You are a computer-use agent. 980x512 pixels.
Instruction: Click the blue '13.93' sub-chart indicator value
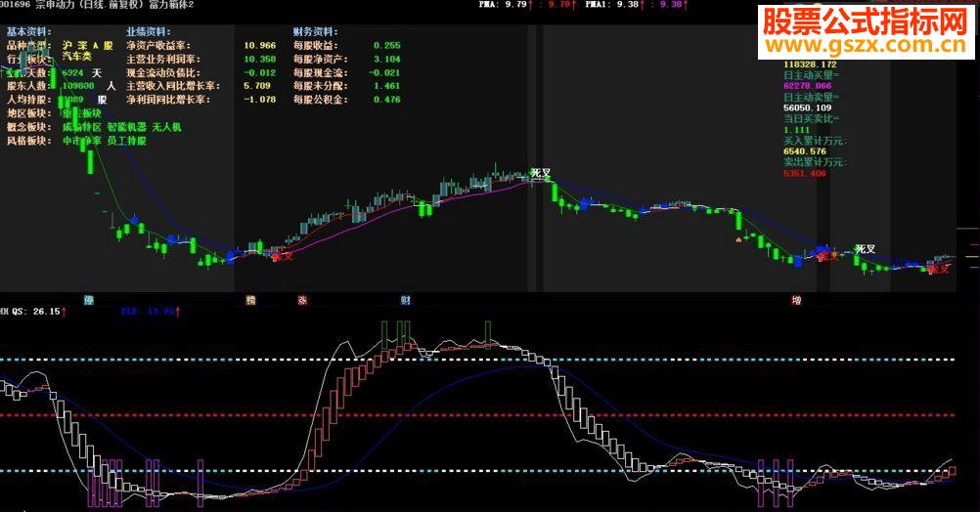tap(162, 311)
